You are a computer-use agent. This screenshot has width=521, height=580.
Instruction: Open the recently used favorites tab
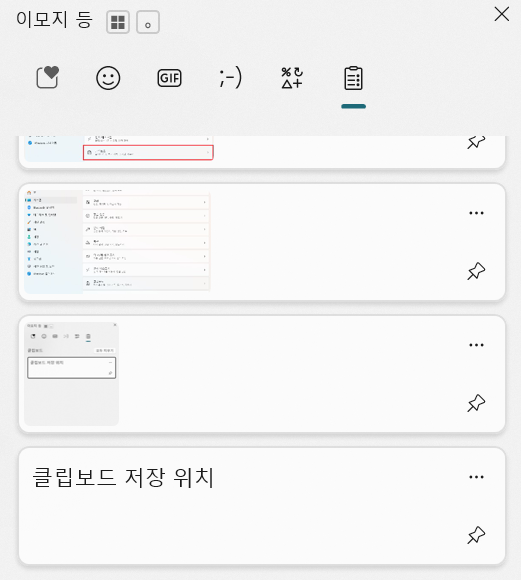[48, 78]
